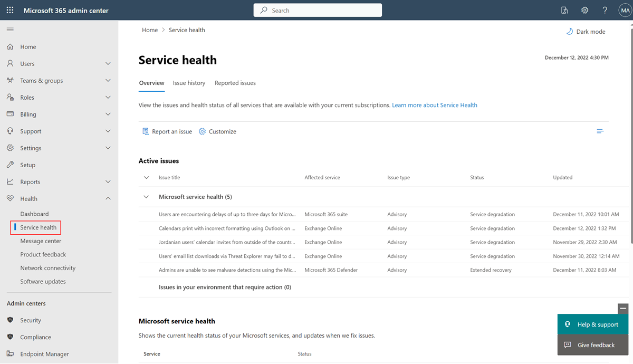
Task: Click the Users person icon
Action: point(10,64)
